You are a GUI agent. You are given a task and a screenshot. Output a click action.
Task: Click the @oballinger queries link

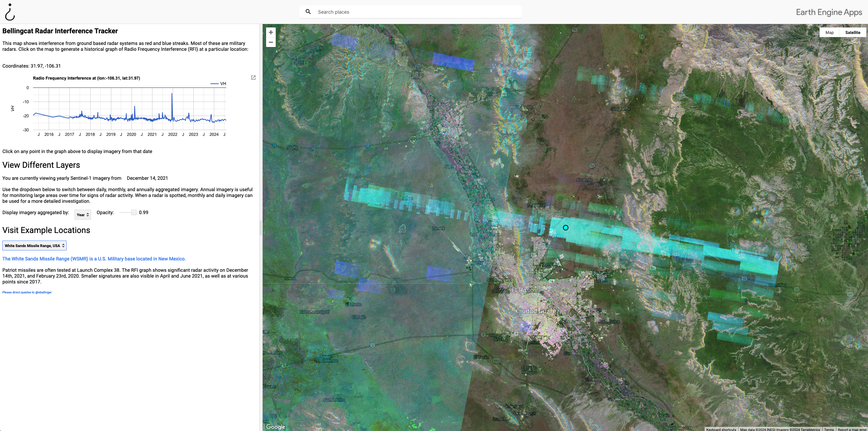pyautogui.click(x=27, y=292)
